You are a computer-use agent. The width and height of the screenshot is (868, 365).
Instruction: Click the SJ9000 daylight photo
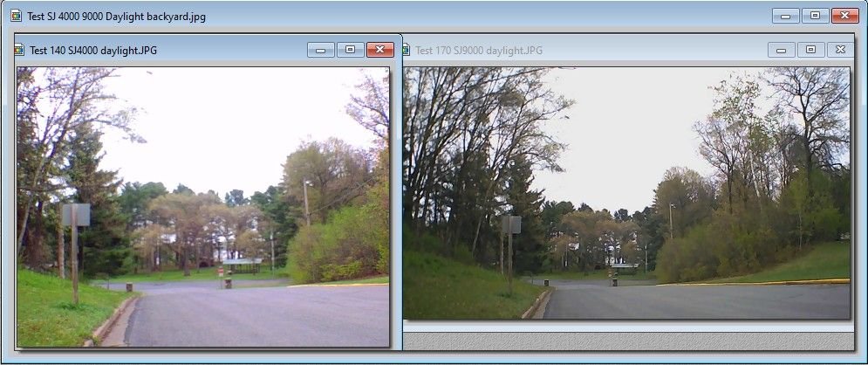(x=626, y=193)
